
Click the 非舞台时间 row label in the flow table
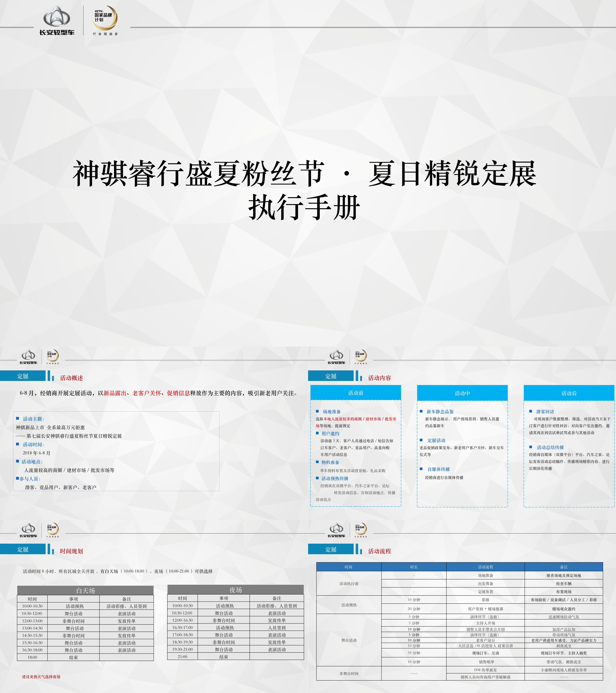(x=349, y=673)
